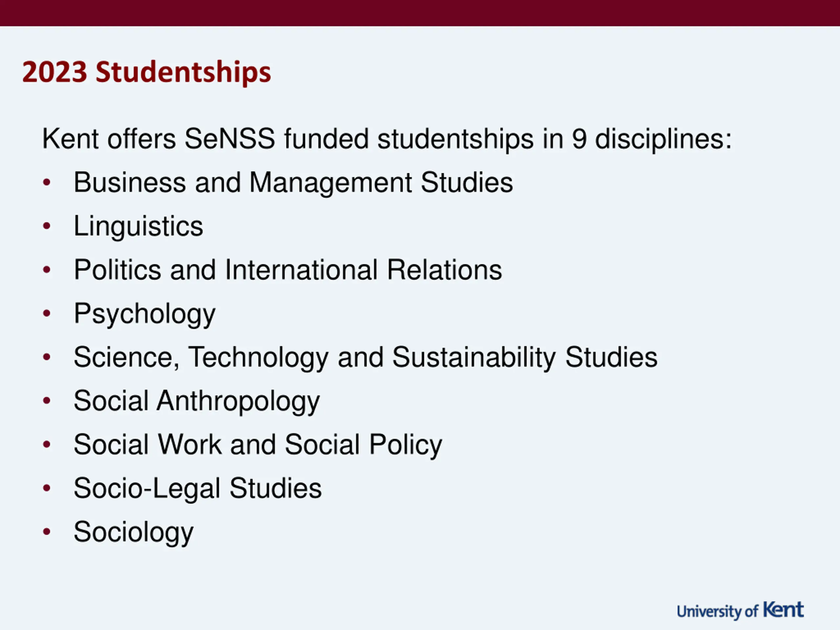Click the bullet point before Sociology
The image size is (840, 630).
(x=47, y=532)
